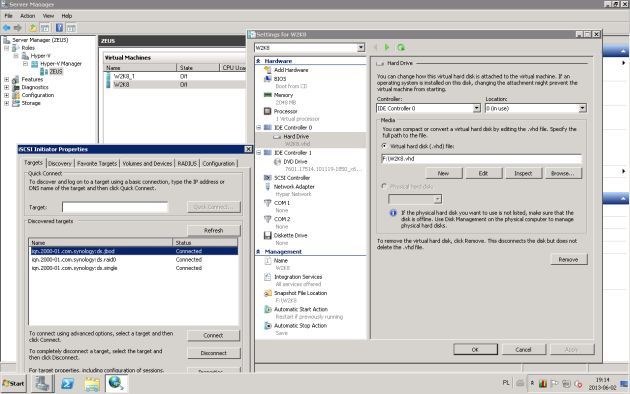Open Processor settings item
630x394 pixels.
pos(285,111)
